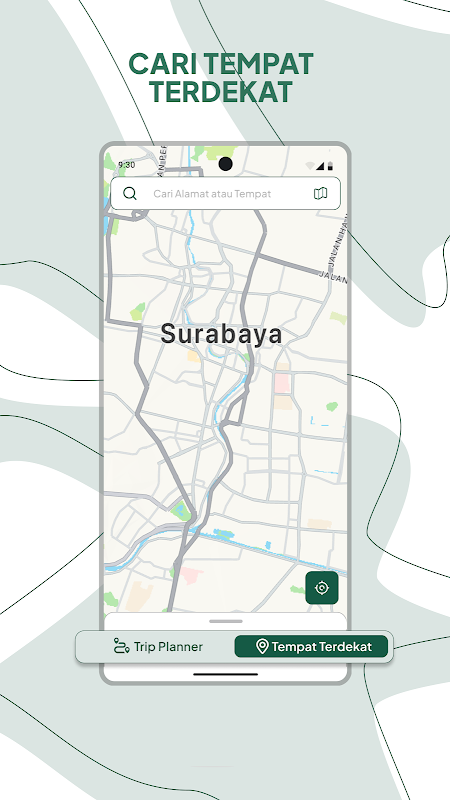Switch to the Trip Planner tab

(158, 646)
